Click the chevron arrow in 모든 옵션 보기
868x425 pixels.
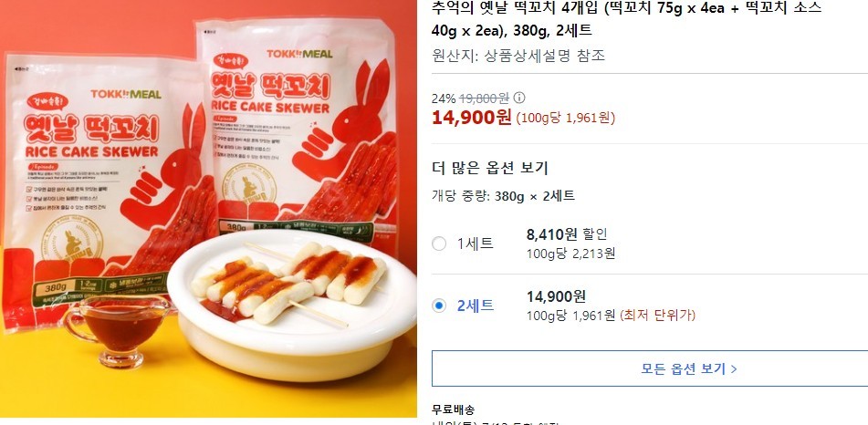[734, 369]
